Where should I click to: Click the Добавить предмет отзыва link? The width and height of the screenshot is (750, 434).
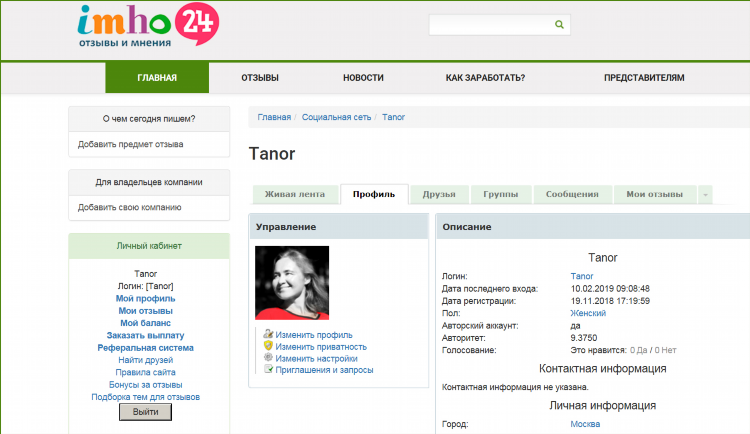coord(131,144)
